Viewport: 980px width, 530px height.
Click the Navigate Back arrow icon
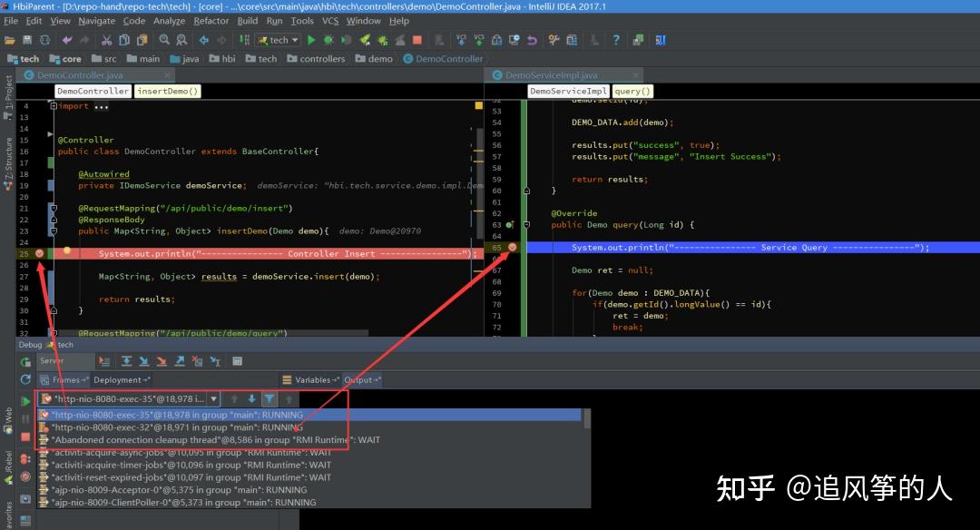[x=204, y=40]
